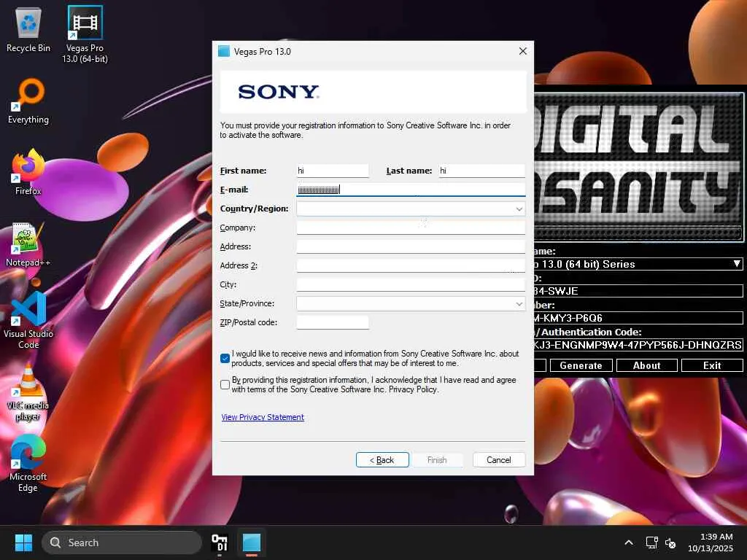Select the Vegas Pro 13.0 desktop shortcut

pos(85,34)
